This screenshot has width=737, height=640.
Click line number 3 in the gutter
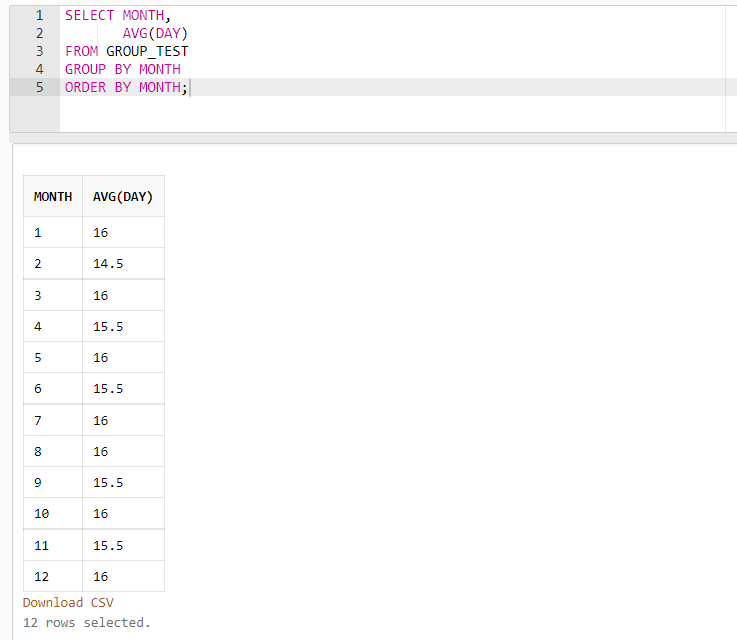click(39, 51)
